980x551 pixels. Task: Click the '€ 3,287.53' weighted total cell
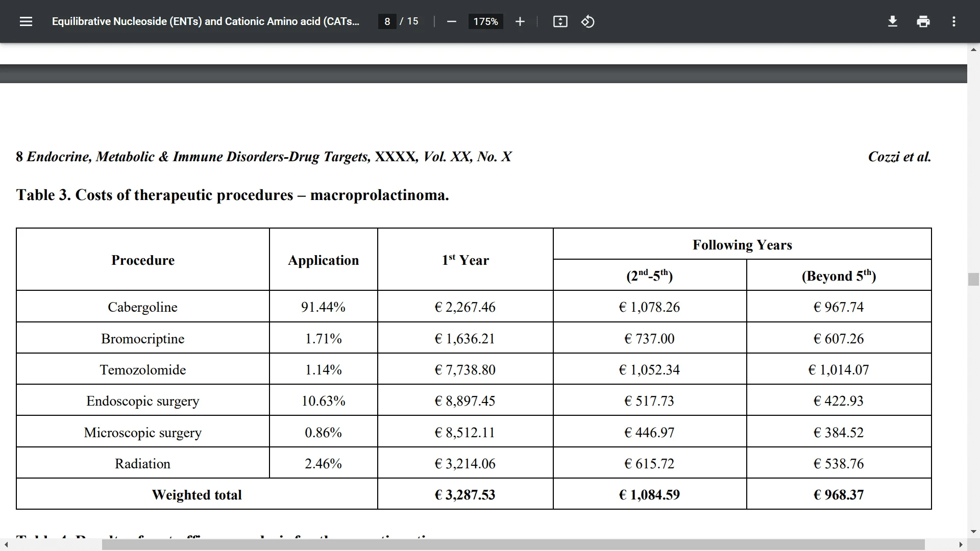click(x=465, y=495)
